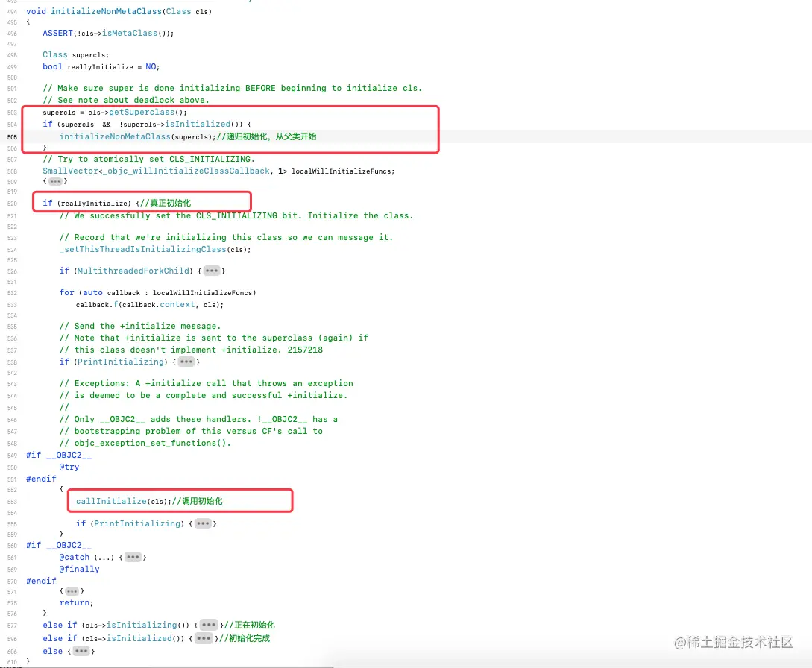
Task: Click "_setThisThreadIsInitializingClass" call
Action: pyautogui.click(x=143, y=249)
